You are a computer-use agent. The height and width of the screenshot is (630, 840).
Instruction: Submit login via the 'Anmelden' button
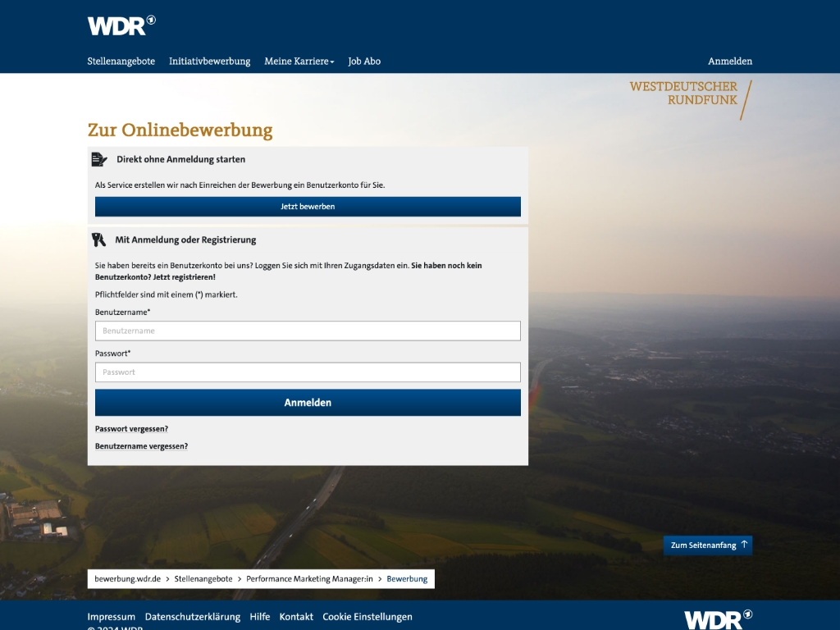(308, 402)
